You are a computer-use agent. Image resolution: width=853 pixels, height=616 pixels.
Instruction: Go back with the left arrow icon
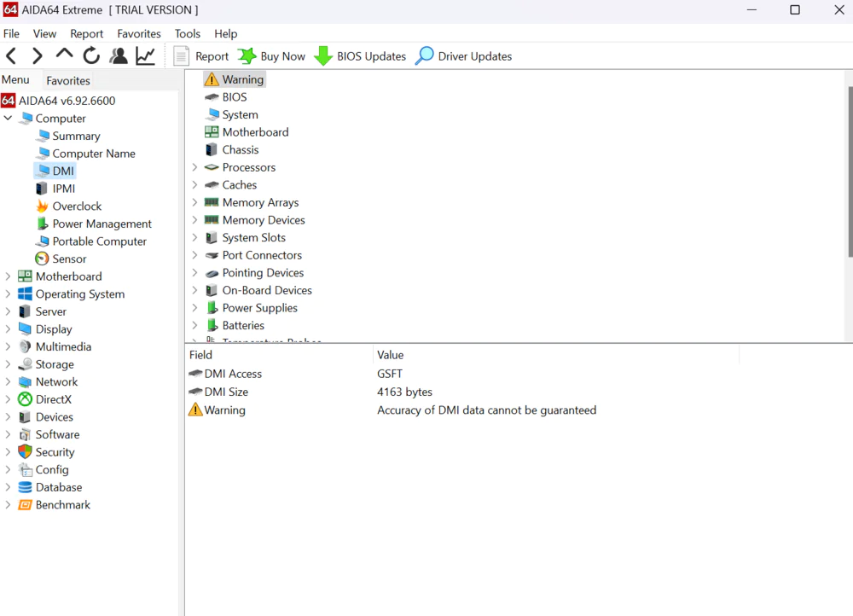point(11,56)
